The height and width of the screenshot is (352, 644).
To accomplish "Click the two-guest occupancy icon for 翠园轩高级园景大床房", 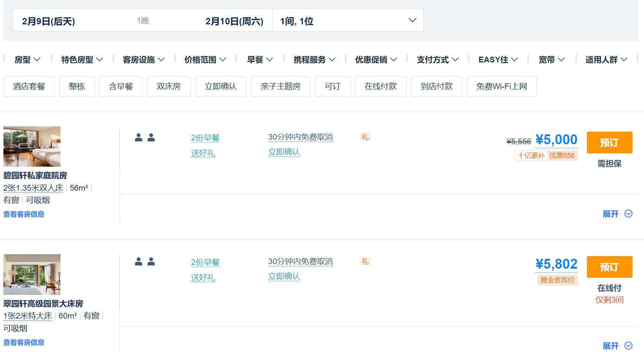I will (145, 262).
